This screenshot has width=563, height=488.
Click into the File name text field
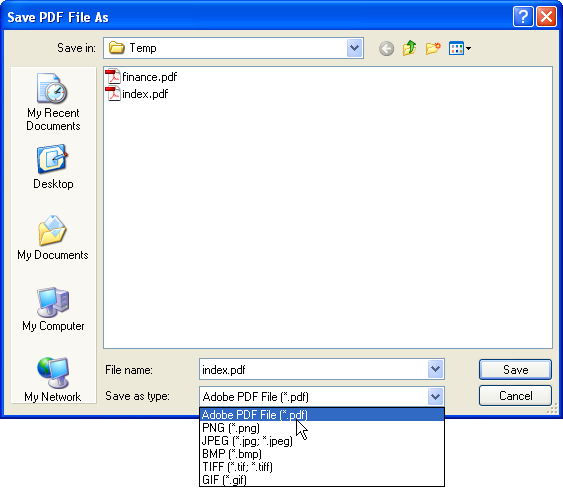314,369
